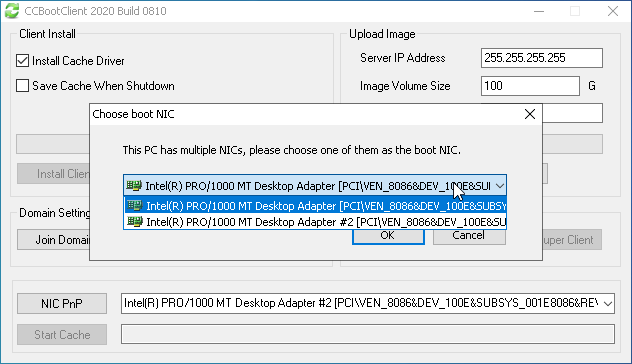Click the NIC PnP button
The height and width of the screenshot is (364, 632).
(62, 304)
